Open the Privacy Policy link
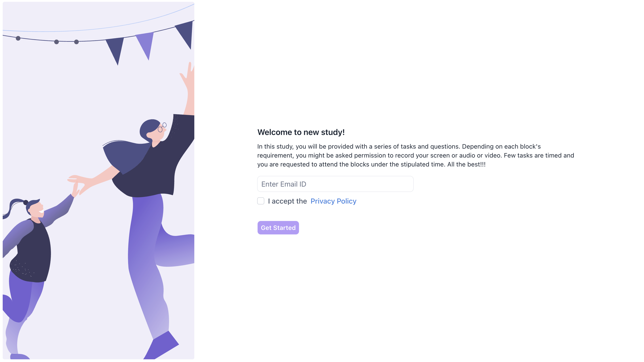The width and height of the screenshot is (644, 362). click(x=333, y=201)
